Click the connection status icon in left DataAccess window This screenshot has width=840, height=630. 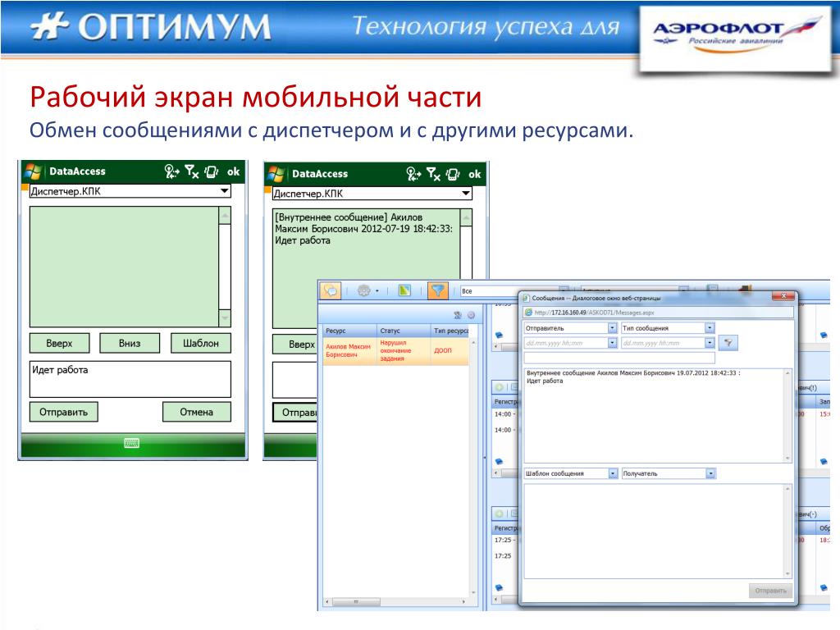pyautogui.click(x=171, y=171)
